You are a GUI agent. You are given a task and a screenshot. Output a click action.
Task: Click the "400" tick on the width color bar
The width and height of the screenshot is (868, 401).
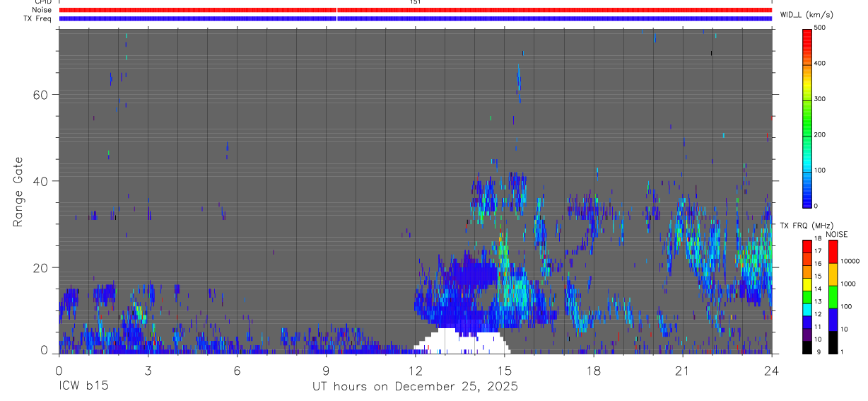820,64
